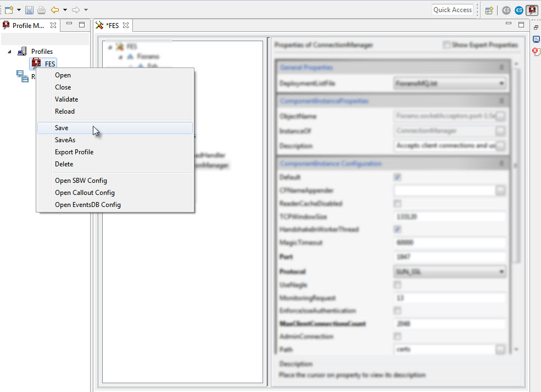The width and height of the screenshot is (541, 392).
Task: Choose Save from the context menu
Action: coord(115,128)
